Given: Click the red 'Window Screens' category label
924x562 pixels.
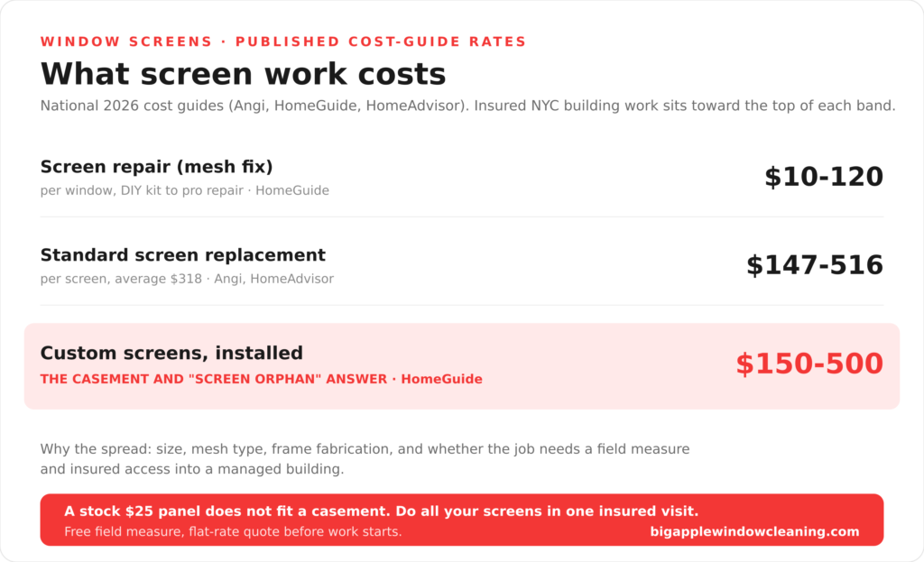Looking at the screenshot, I should [x=126, y=41].
